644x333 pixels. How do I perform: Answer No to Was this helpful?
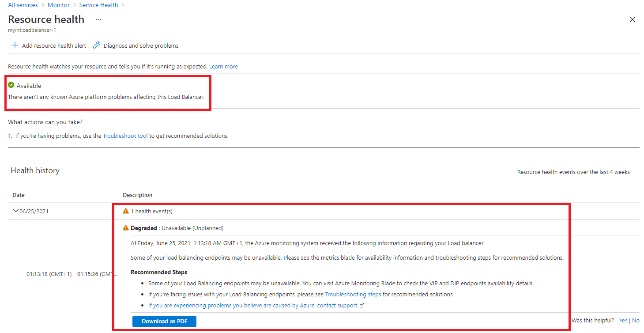click(x=636, y=320)
